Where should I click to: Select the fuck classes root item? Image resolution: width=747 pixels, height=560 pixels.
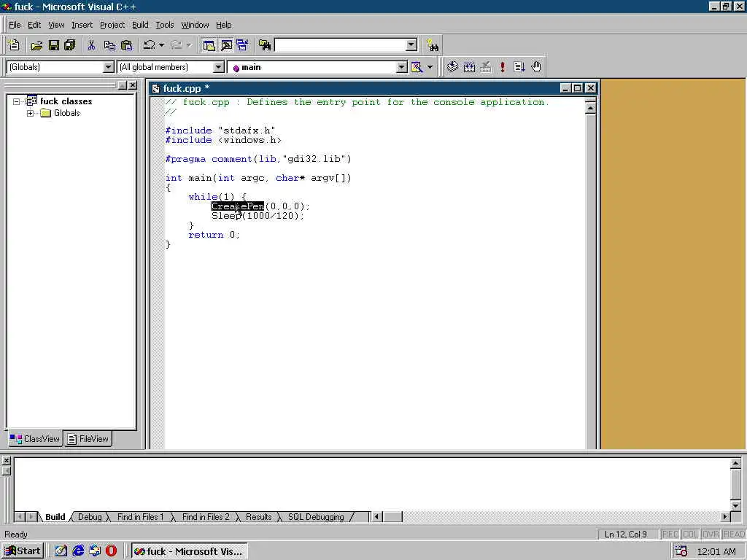point(66,101)
